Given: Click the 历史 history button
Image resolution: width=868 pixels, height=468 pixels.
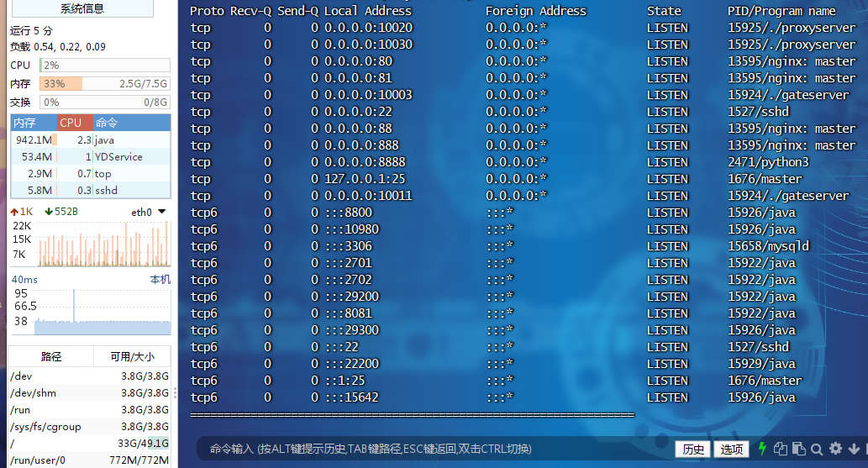Looking at the screenshot, I should tap(693, 450).
